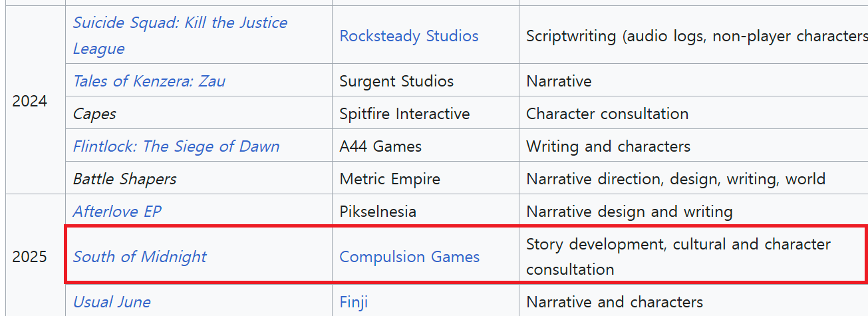
Task: Open the Suicide Squad: Kill the Justice League link
Action: point(180,35)
